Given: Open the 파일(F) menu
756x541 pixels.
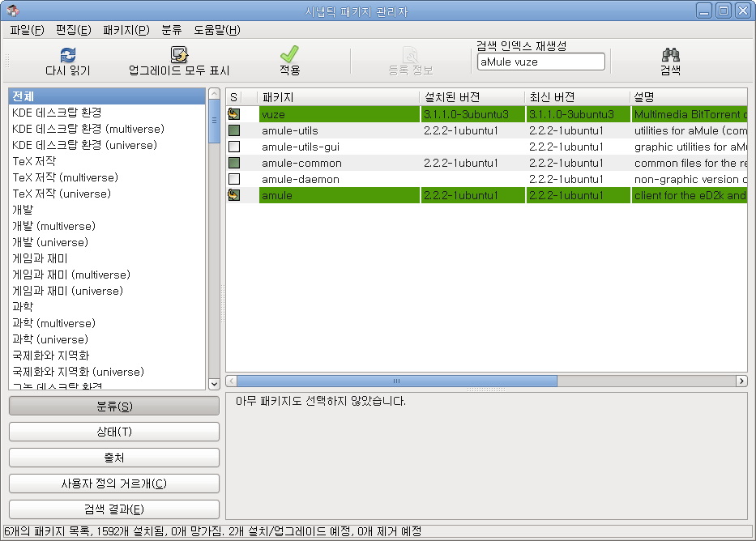Looking at the screenshot, I should point(27,30).
